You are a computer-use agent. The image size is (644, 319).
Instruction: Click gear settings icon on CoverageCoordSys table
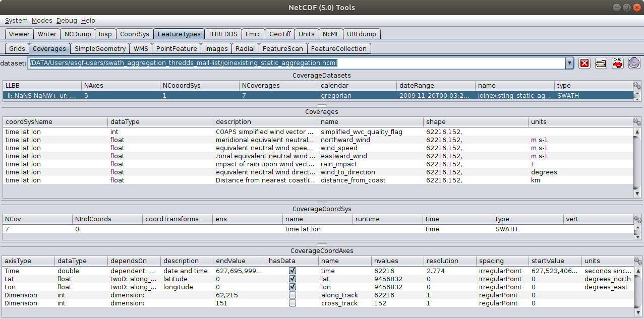637,219
